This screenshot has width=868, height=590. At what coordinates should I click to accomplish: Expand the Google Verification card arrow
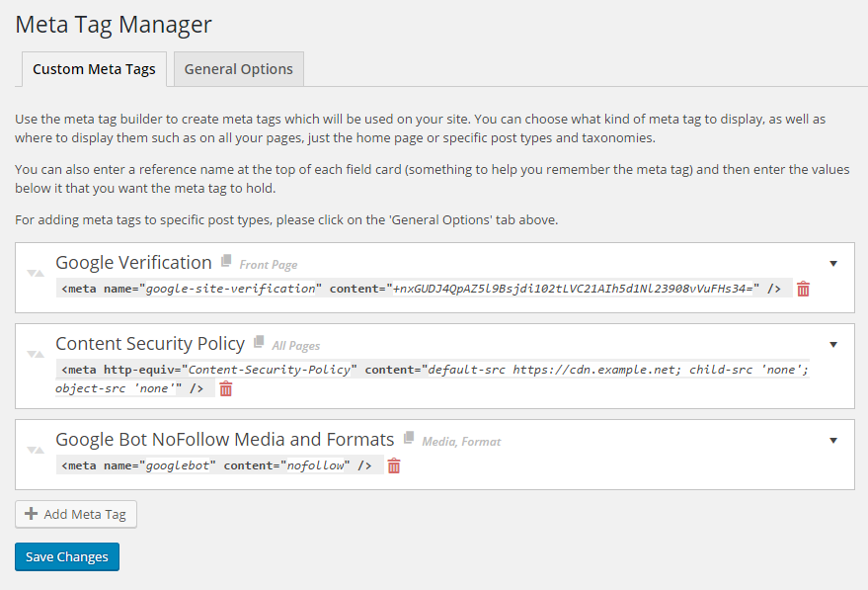[833, 264]
